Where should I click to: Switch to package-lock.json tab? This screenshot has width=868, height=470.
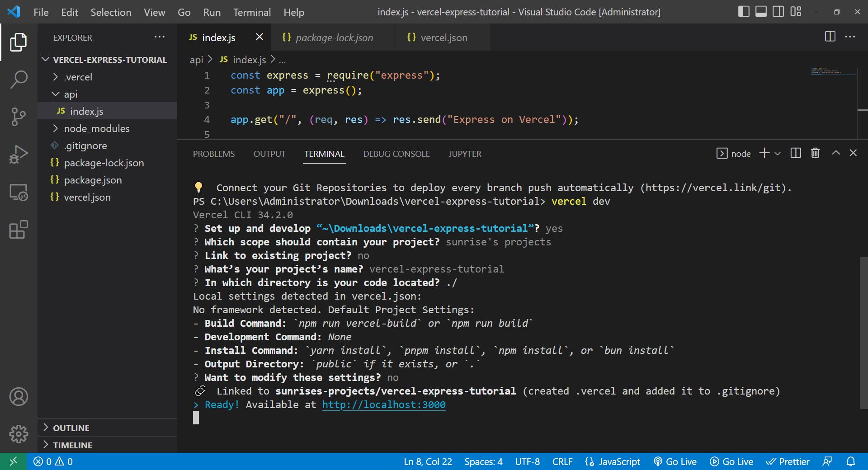pyautogui.click(x=334, y=38)
